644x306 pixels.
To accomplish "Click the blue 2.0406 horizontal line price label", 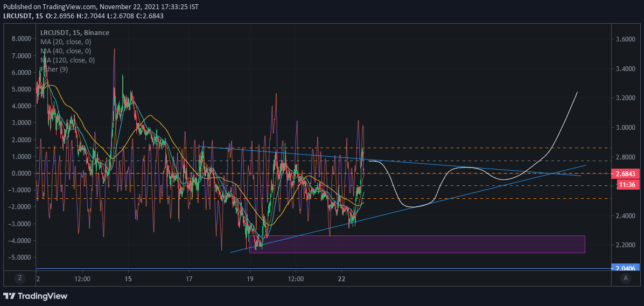I will (625, 268).
